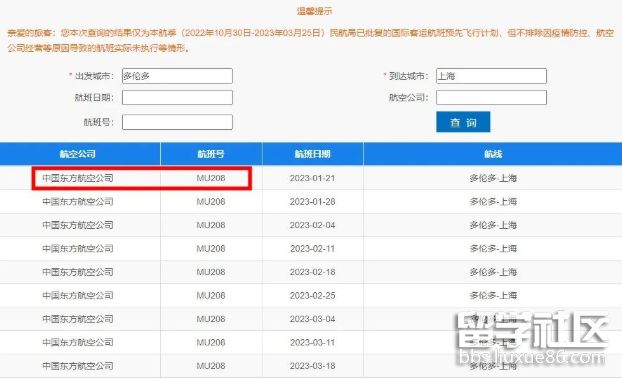The image size is (622, 379).
Task: Click 中国东方航空公司 in the 2023-02-25 row
Action: point(78,295)
